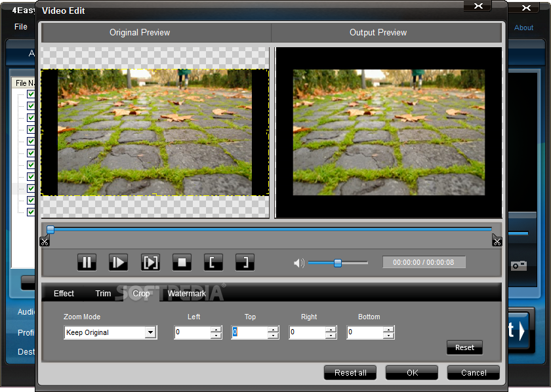This screenshot has width=551, height=392.
Task: Stop the video playback
Action: pyautogui.click(x=182, y=263)
